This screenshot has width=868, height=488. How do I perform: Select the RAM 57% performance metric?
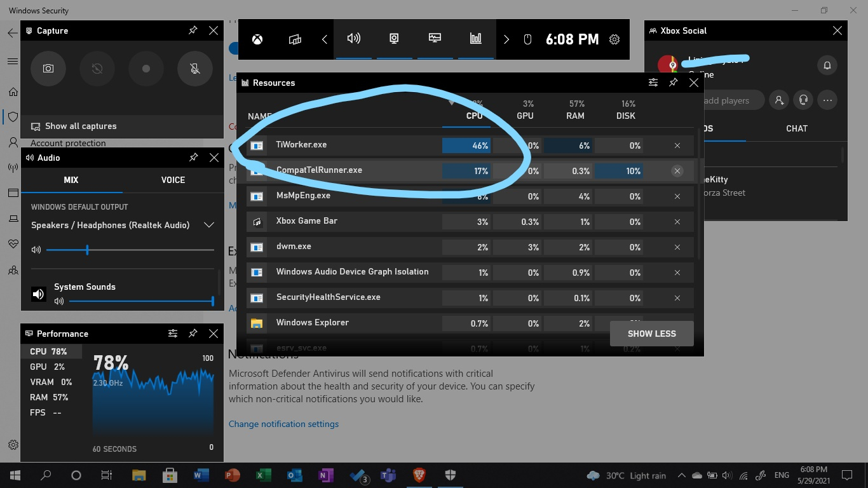click(51, 397)
